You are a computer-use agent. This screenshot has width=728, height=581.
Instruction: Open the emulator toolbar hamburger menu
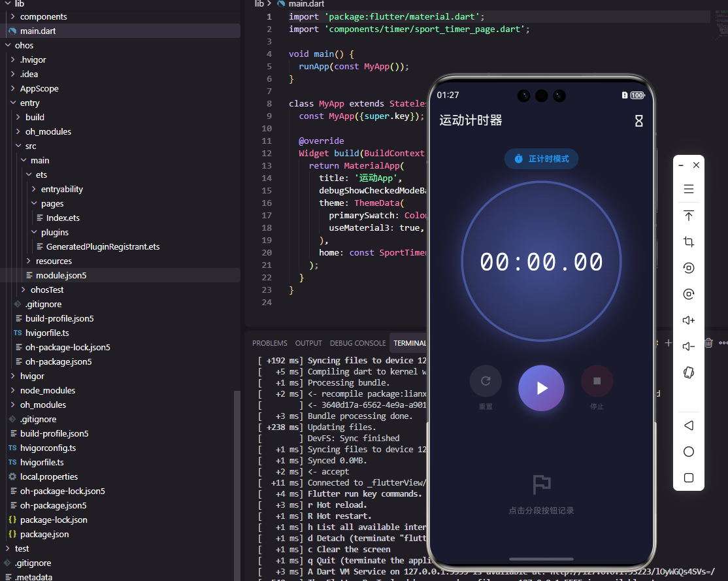pos(689,189)
